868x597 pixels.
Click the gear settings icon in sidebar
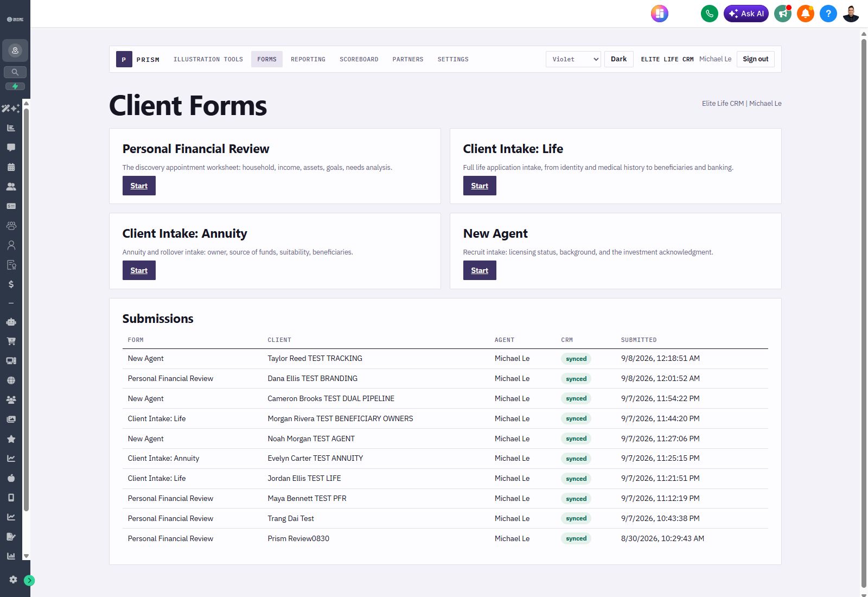[x=13, y=580]
